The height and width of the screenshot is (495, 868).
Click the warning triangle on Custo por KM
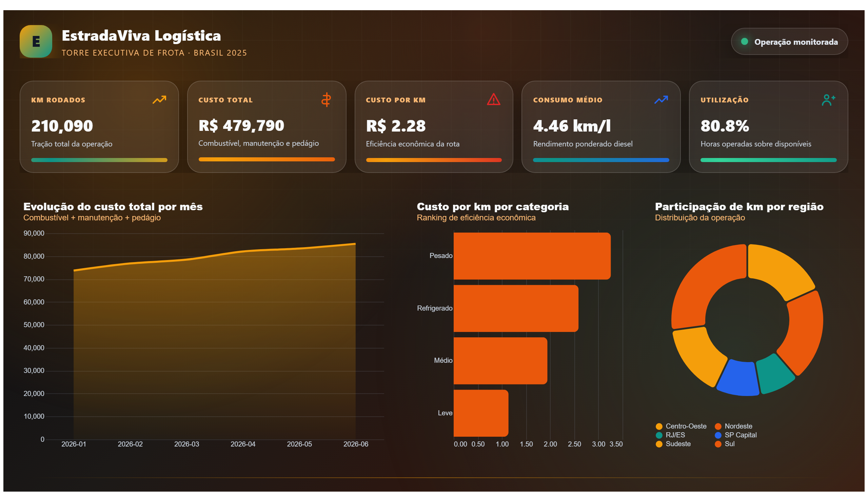pyautogui.click(x=493, y=99)
